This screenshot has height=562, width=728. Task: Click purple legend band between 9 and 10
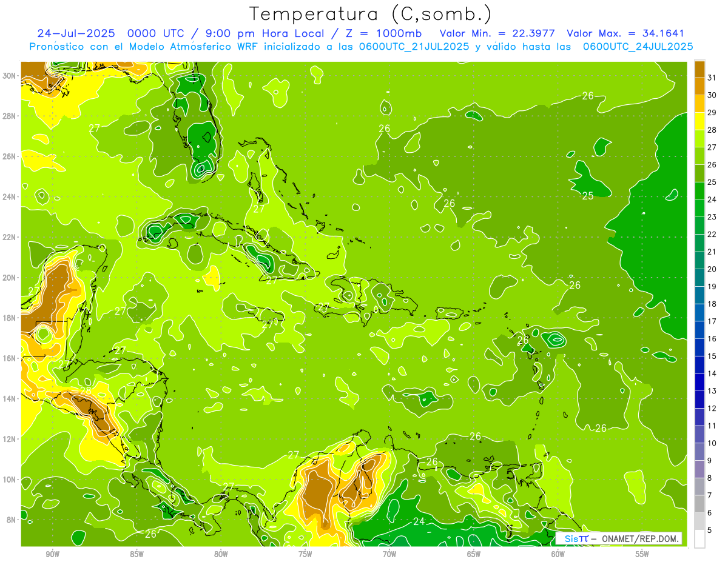click(699, 452)
